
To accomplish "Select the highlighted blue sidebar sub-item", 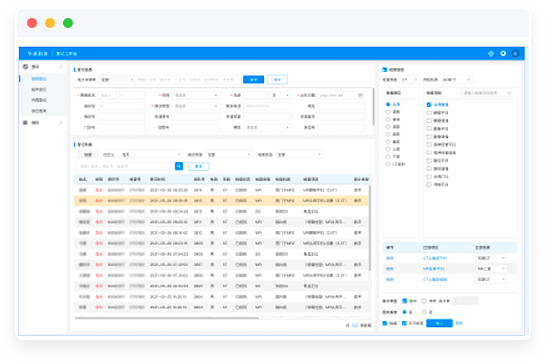I will 39,79.
